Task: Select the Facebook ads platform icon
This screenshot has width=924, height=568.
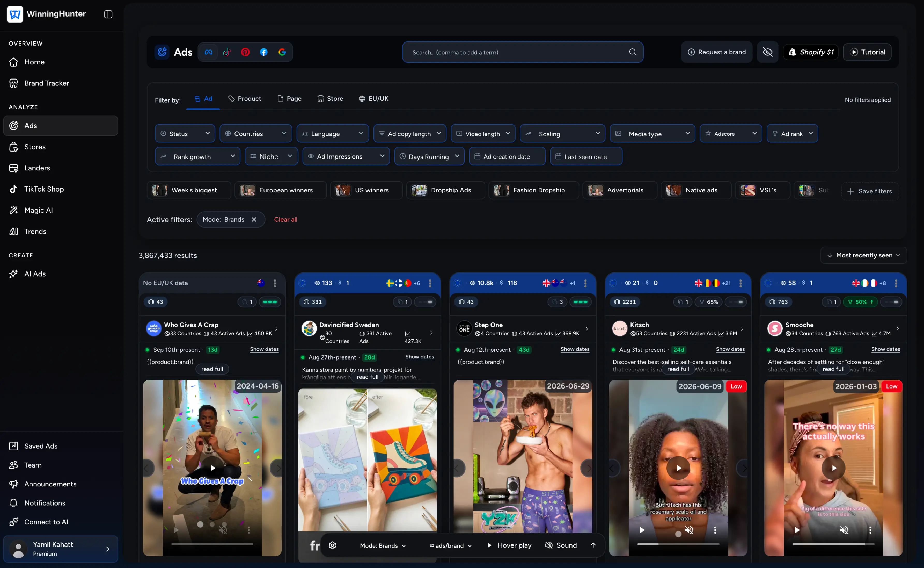Action: [264, 52]
